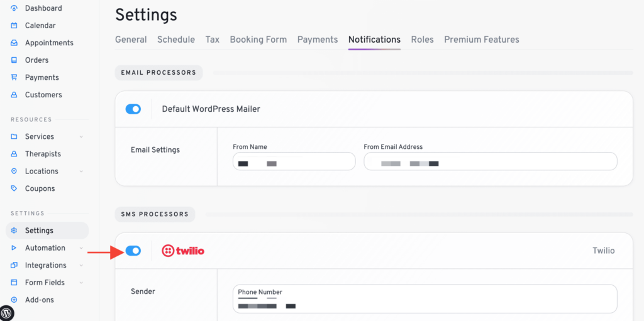Screen dimensions: 644x321
Task: Select the Add-ons plus icon
Action: coord(14,300)
